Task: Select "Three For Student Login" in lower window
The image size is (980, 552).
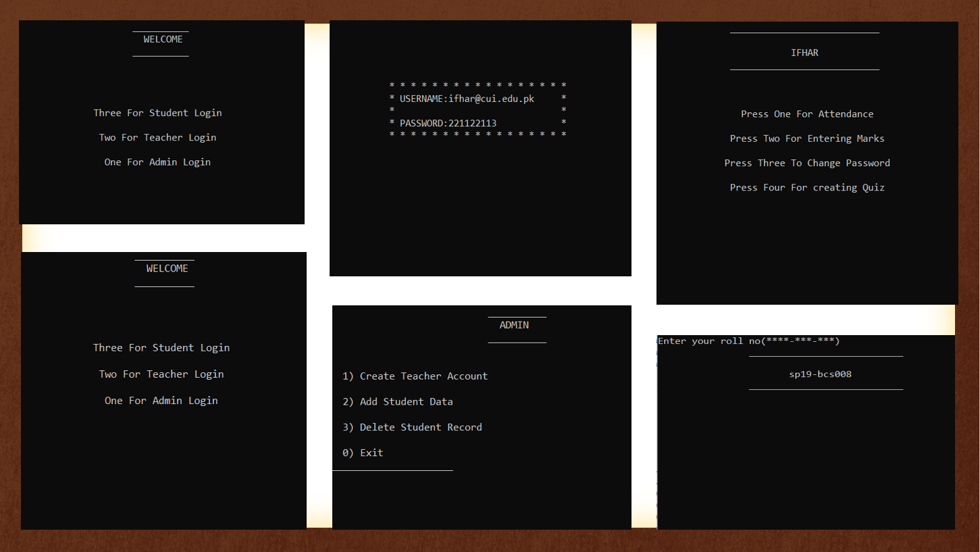Action: 161,347
